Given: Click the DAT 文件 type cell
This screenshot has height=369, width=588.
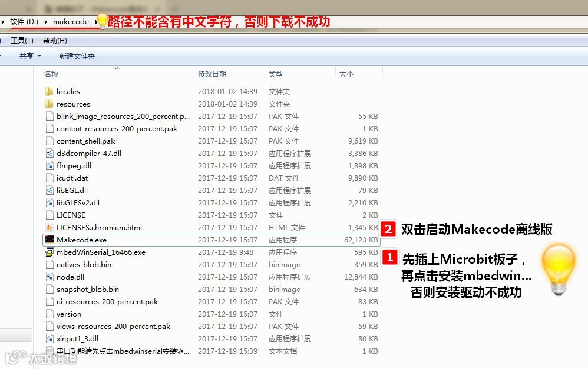Looking at the screenshot, I should pyautogui.click(x=283, y=178).
